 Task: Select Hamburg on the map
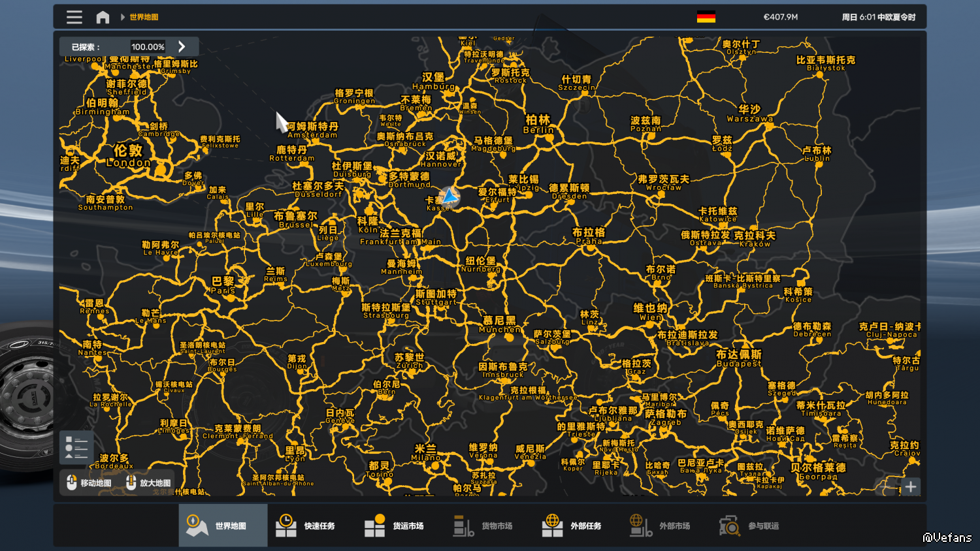click(433, 82)
